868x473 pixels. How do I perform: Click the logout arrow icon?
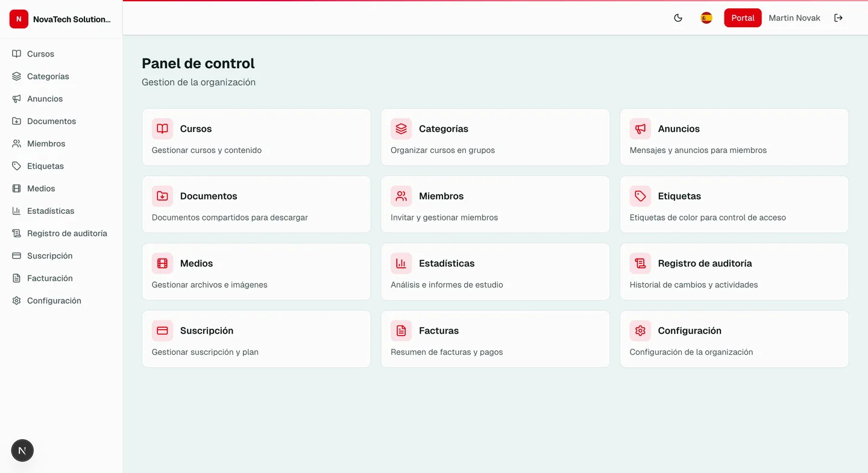[x=838, y=18]
